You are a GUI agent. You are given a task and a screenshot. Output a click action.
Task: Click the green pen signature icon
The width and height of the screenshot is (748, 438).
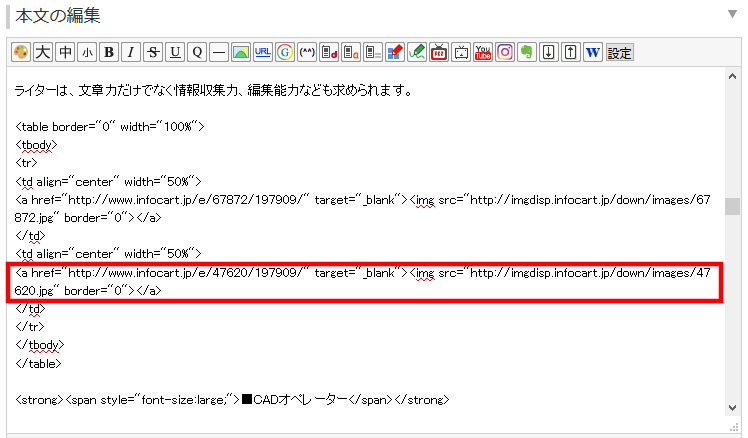(417, 52)
